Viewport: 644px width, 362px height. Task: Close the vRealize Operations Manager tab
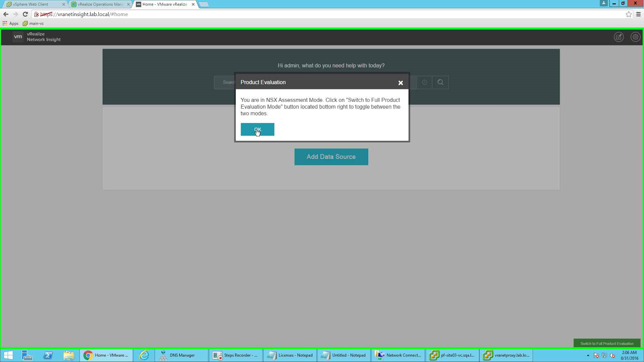128,4
